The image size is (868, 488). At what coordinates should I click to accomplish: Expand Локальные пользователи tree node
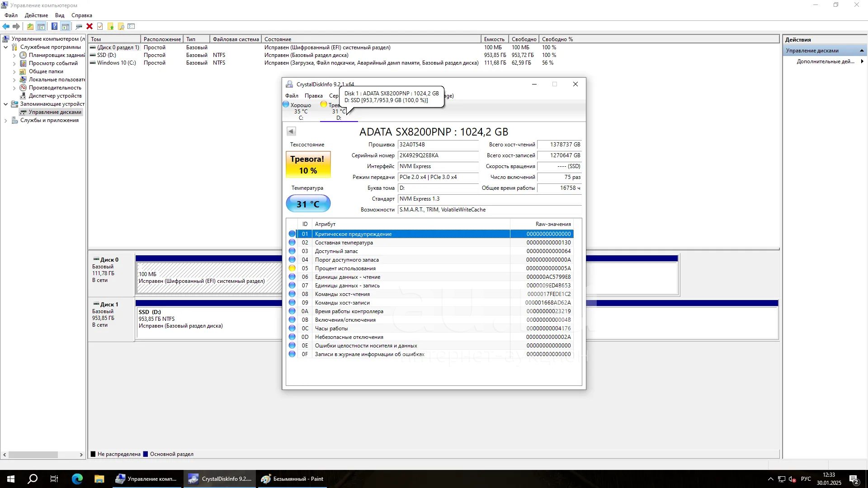14,80
